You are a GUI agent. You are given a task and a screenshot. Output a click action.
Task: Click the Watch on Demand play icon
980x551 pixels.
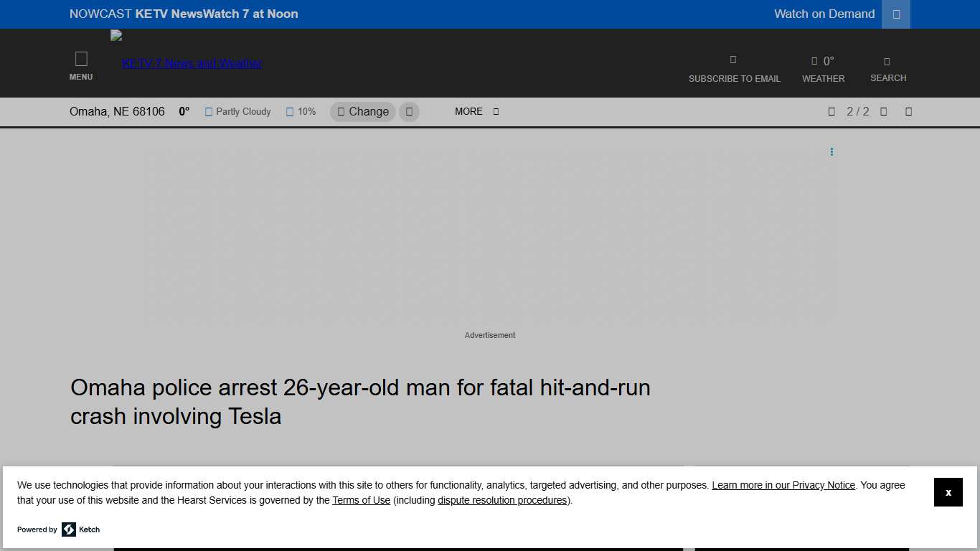pyautogui.click(x=895, y=14)
